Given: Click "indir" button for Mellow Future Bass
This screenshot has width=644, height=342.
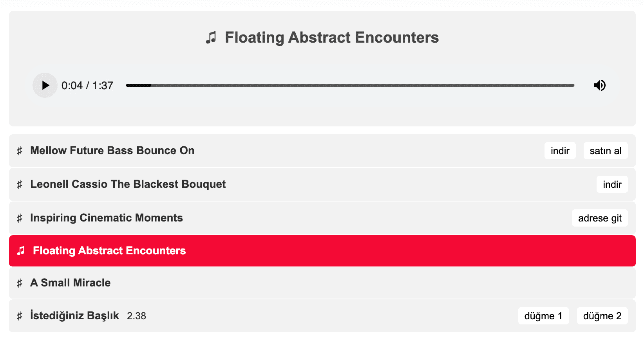Looking at the screenshot, I should (560, 151).
